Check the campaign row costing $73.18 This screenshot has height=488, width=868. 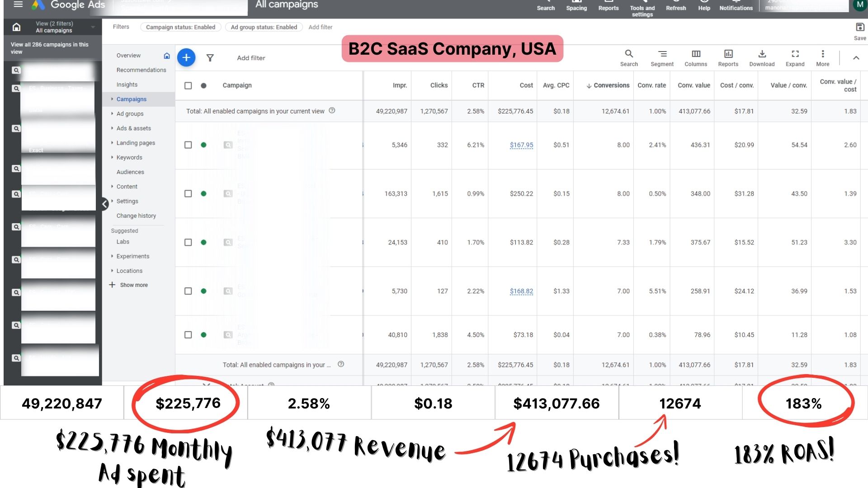click(x=188, y=335)
